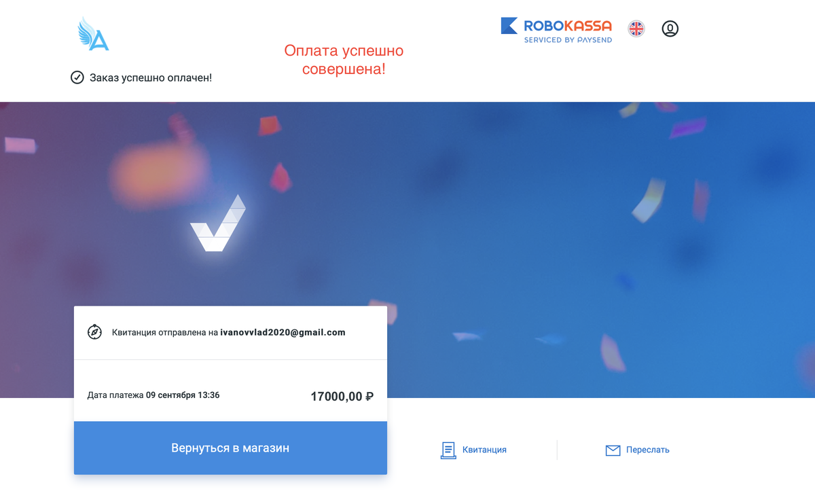Click the Заказ успешно оплачен status text
The image size is (815, 504).
(x=151, y=78)
